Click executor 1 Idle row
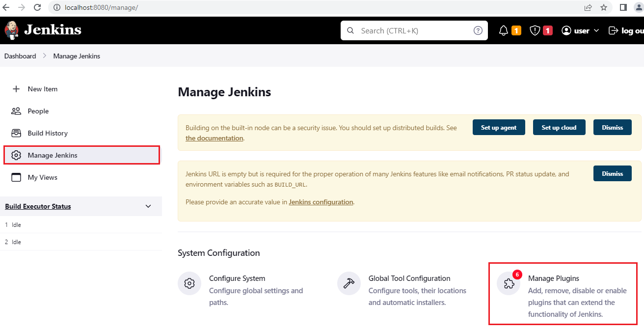Screen dimensions: 644x332 tap(81, 225)
